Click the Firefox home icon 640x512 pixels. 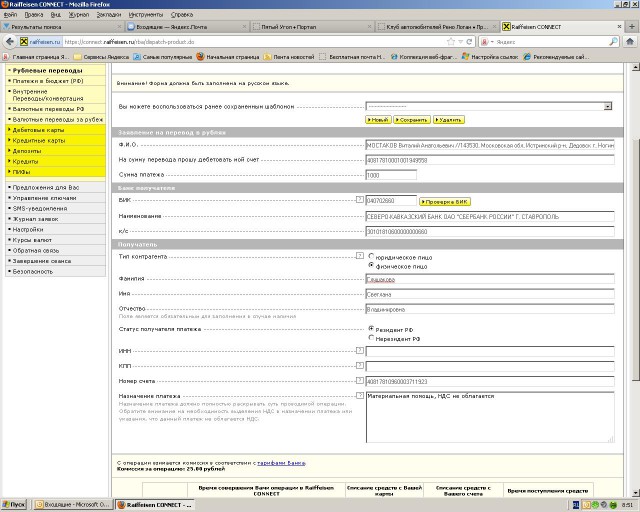(630, 42)
